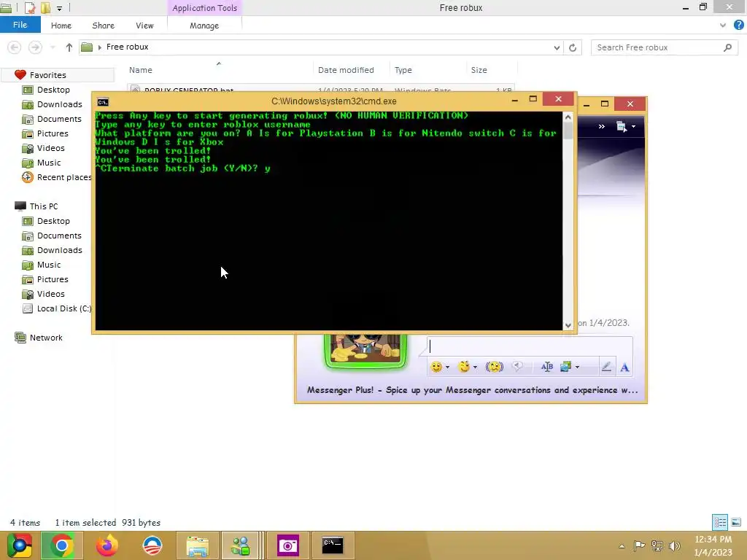Expand the ribbon with the chevron
This screenshot has height=560, width=747.
click(x=723, y=26)
